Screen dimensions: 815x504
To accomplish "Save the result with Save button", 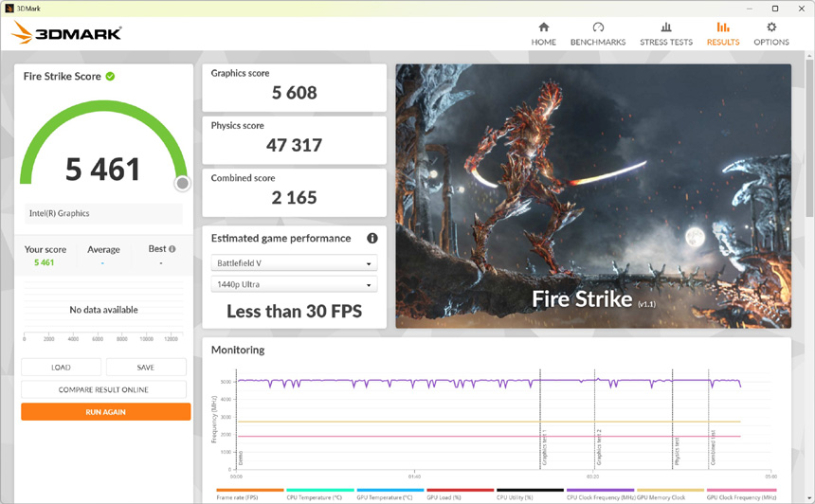I will 146,367.
